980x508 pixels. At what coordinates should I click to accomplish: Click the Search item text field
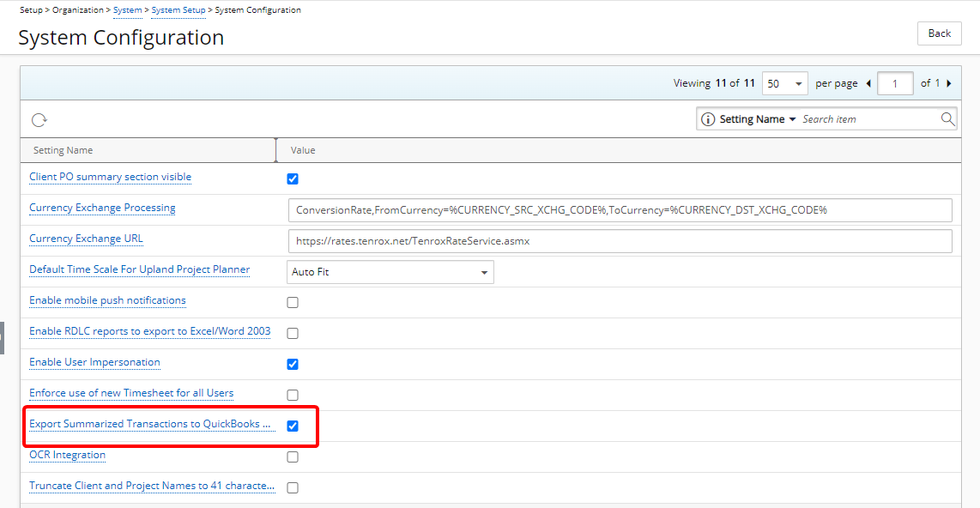pyautogui.click(x=868, y=119)
